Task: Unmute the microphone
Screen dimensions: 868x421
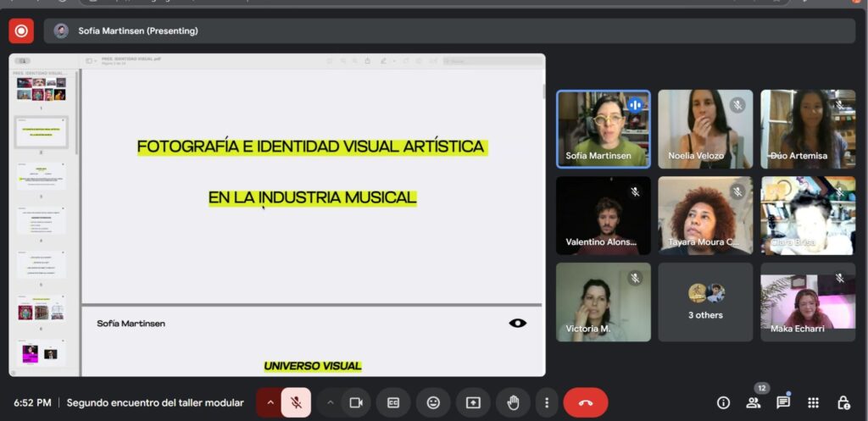Action: click(296, 402)
